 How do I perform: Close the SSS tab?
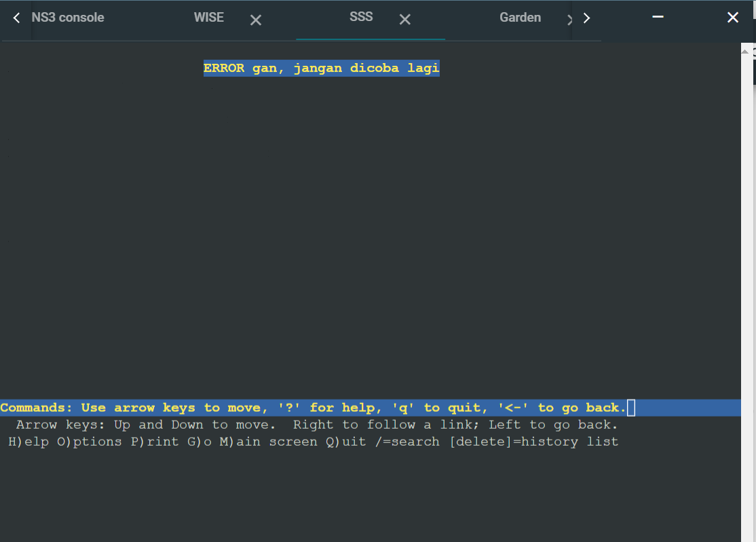tap(404, 19)
